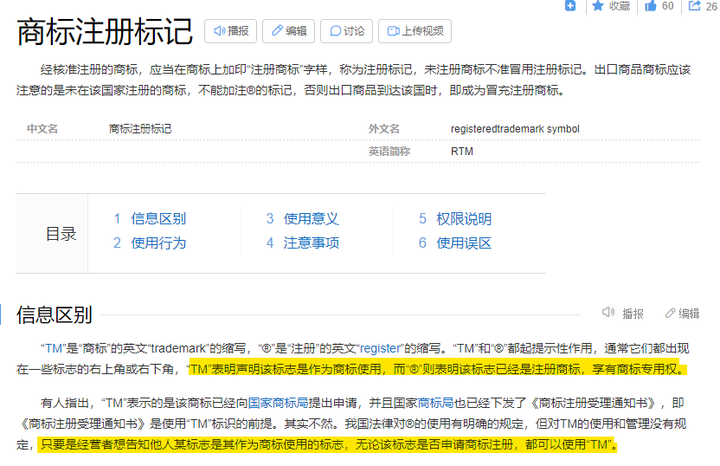
Task: Click the share icon showing 26
Action: (694, 6)
